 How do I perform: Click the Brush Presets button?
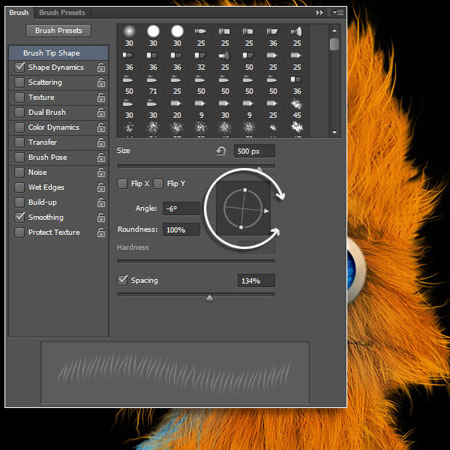59,31
